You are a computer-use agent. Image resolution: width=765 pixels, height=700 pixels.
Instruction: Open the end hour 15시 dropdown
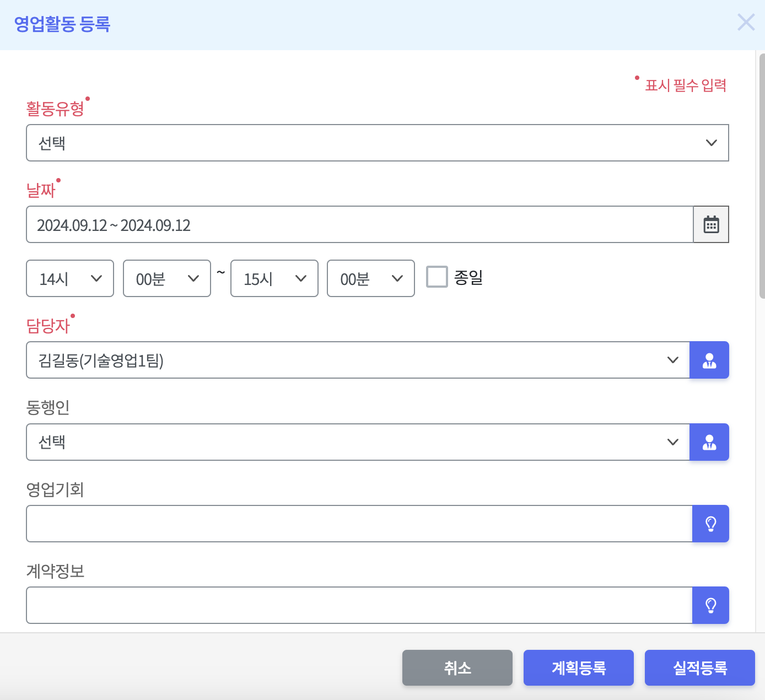coord(274,278)
